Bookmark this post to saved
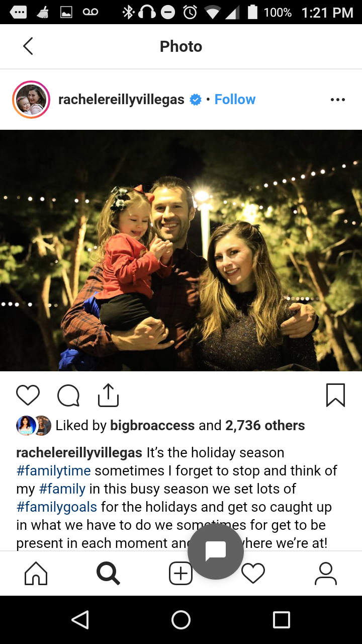 [x=335, y=395]
